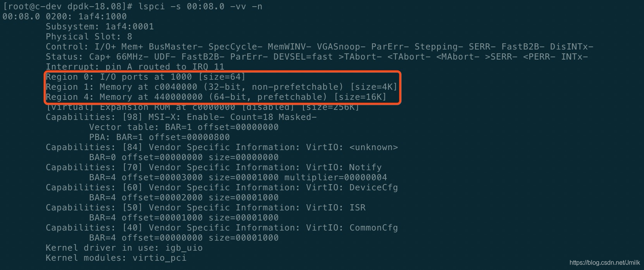Click the Region 4 memory address 440000000
Screen dimensions: 644x270
[178, 97]
